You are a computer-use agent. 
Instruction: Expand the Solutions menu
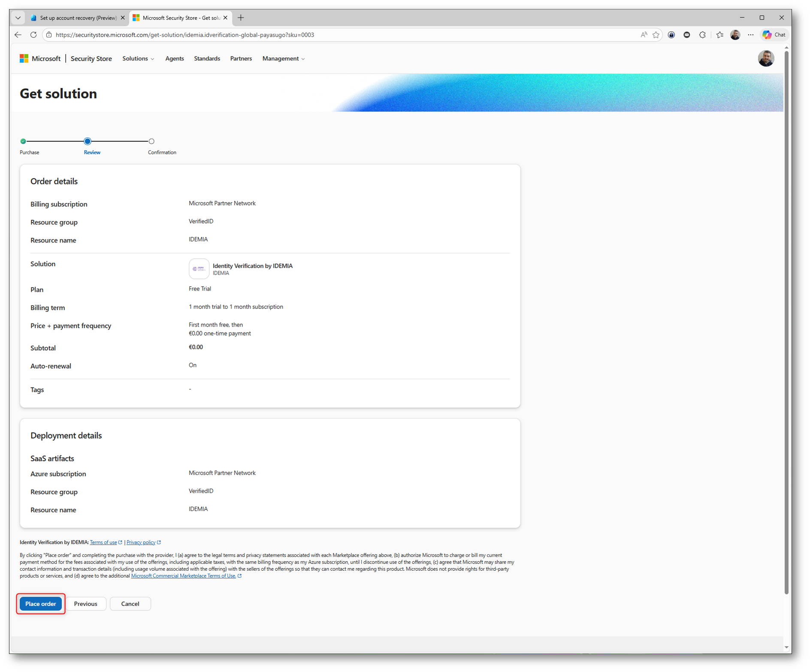pos(138,58)
